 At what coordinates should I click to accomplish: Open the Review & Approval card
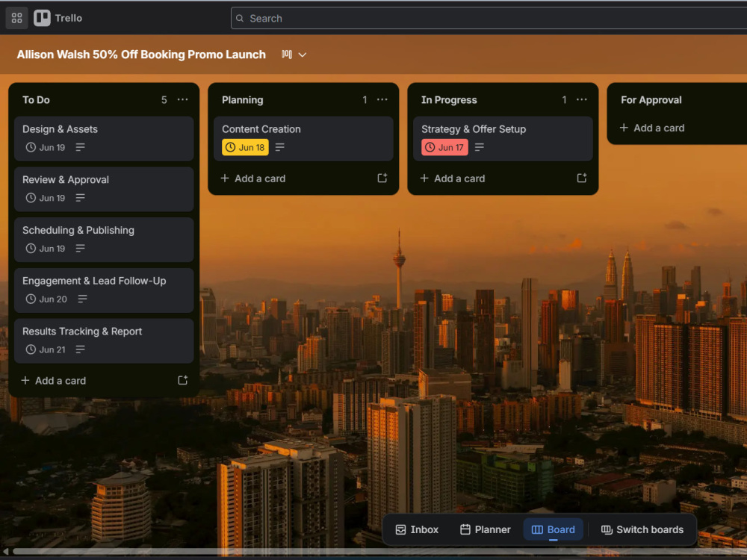(x=104, y=189)
